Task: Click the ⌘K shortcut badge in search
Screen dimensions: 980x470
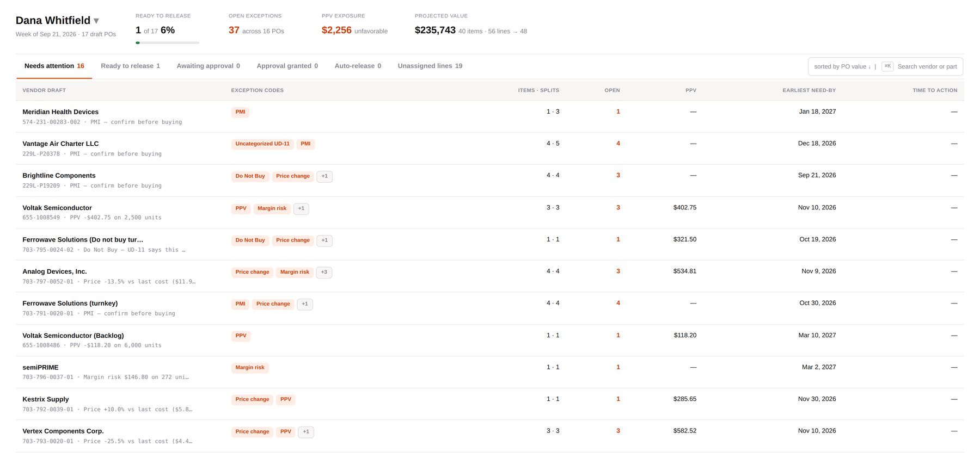Action: [887, 66]
